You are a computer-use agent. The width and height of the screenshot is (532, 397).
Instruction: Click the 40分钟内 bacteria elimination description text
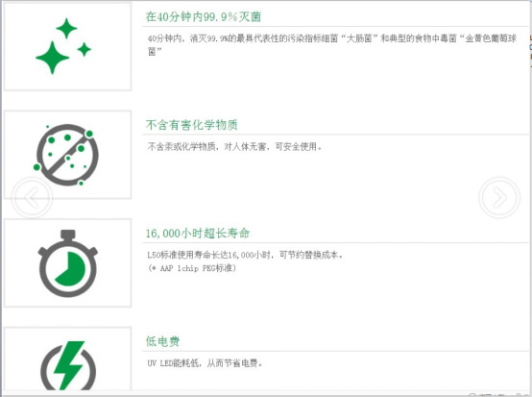(x=332, y=45)
